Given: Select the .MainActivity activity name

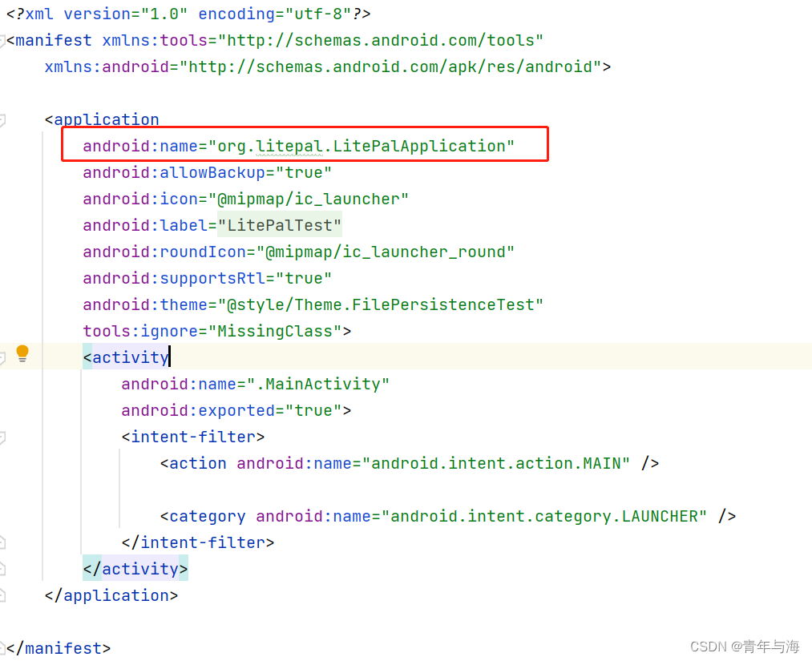Looking at the screenshot, I should (x=318, y=384).
